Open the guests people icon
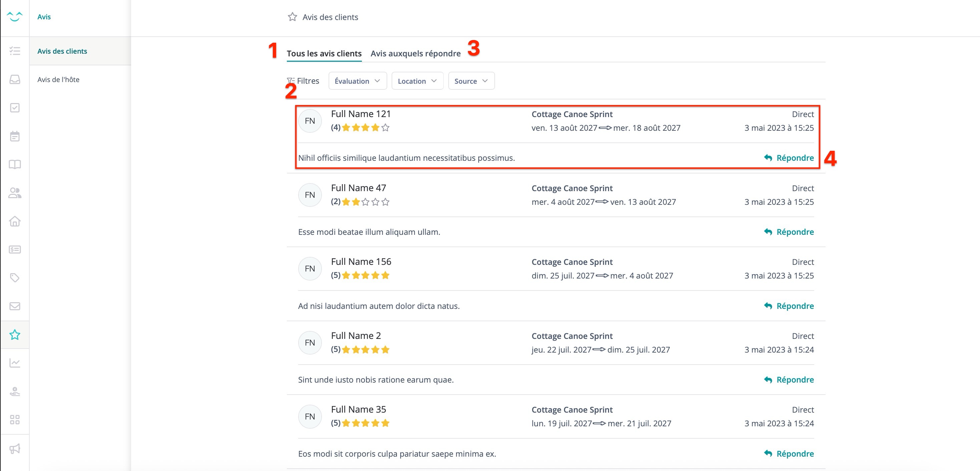The image size is (980, 471). coord(15,193)
